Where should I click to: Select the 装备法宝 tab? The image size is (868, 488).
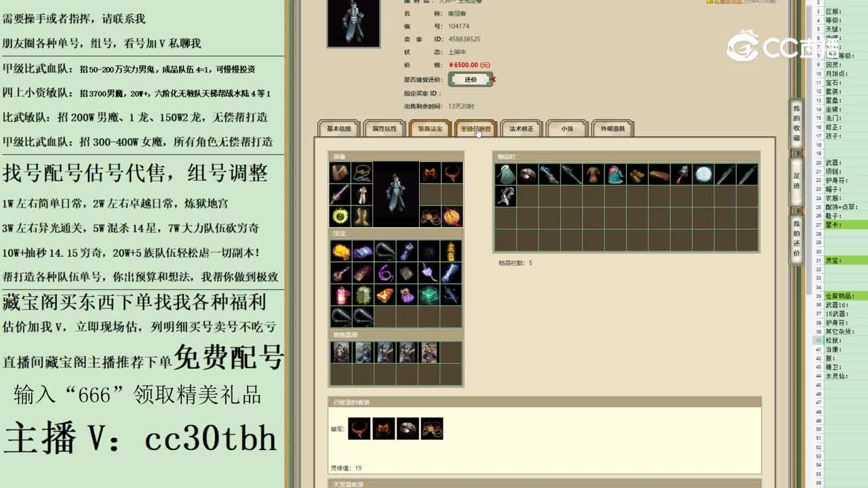coord(430,128)
